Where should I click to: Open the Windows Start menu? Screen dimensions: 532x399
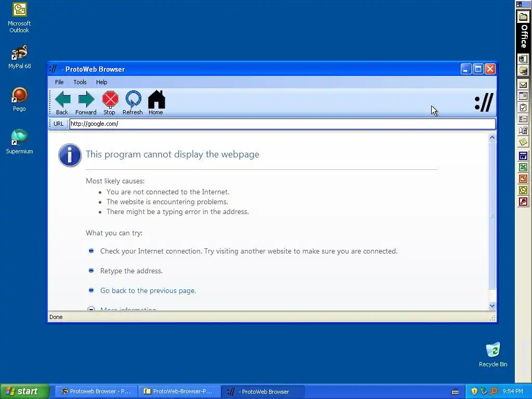pyautogui.click(x=24, y=392)
